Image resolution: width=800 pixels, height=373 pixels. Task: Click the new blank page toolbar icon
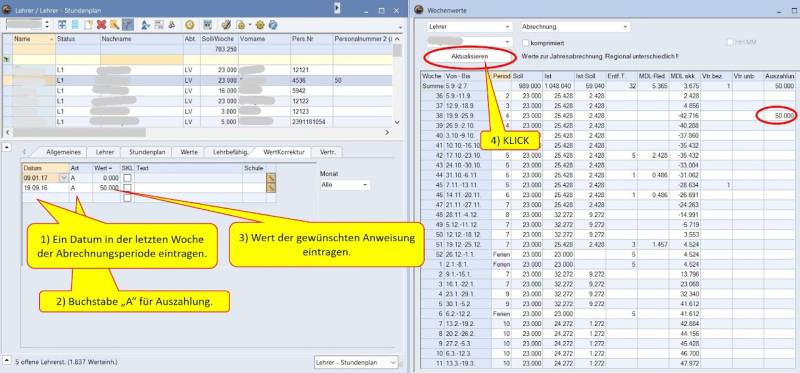[88, 24]
